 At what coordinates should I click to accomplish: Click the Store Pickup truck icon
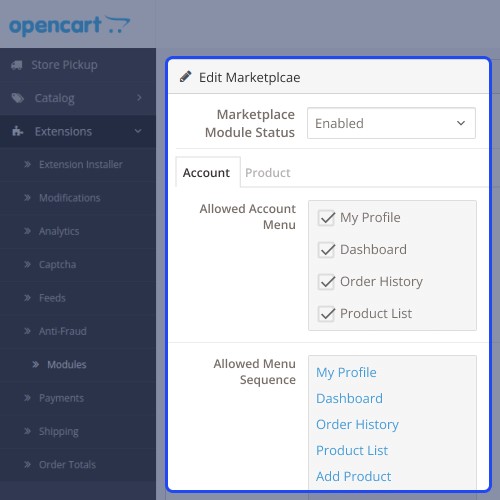click(x=17, y=65)
